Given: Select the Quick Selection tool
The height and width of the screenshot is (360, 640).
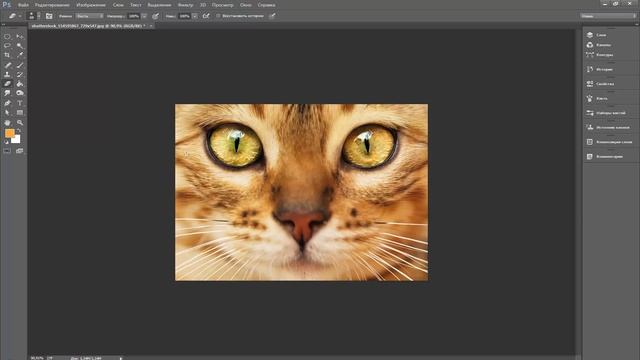Looking at the screenshot, I should [20, 46].
